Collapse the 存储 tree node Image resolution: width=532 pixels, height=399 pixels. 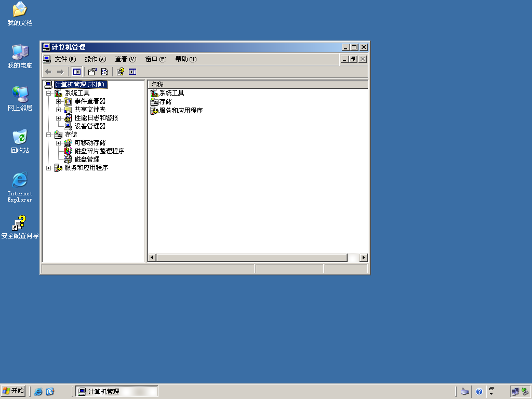(x=48, y=135)
